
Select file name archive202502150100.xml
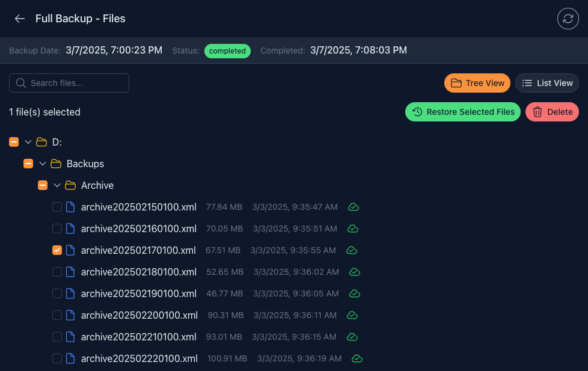(x=139, y=207)
